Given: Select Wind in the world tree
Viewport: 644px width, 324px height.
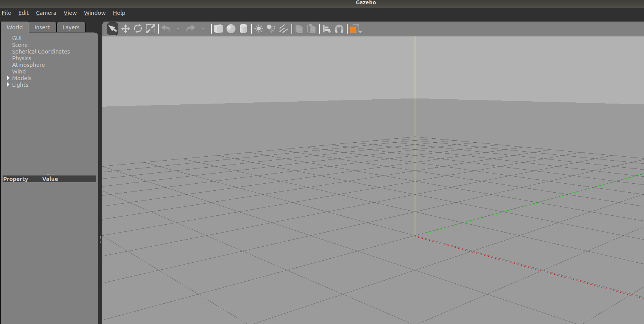Looking at the screenshot, I should 19,72.
